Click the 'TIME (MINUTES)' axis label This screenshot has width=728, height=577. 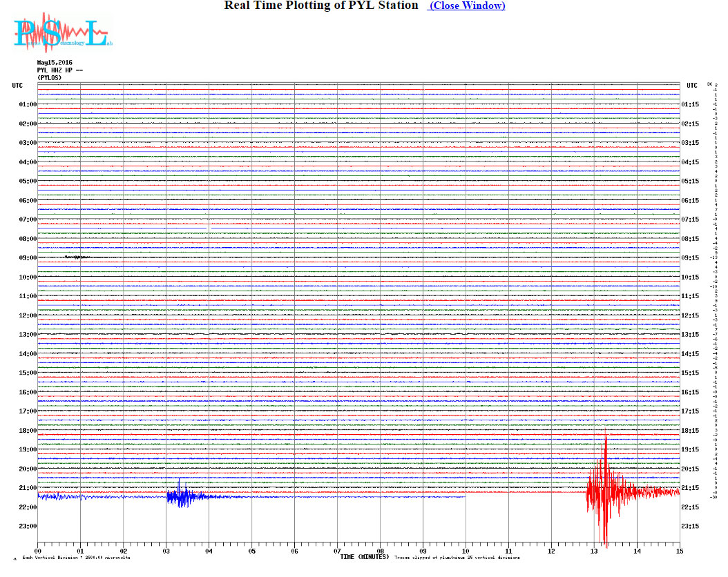pyautogui.click(x=364, y=556)
